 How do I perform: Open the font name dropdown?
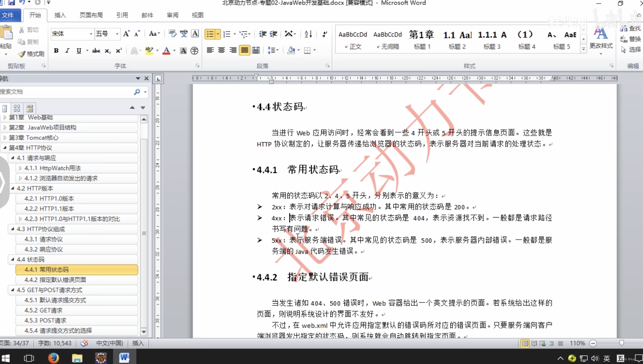click(91, 34)
